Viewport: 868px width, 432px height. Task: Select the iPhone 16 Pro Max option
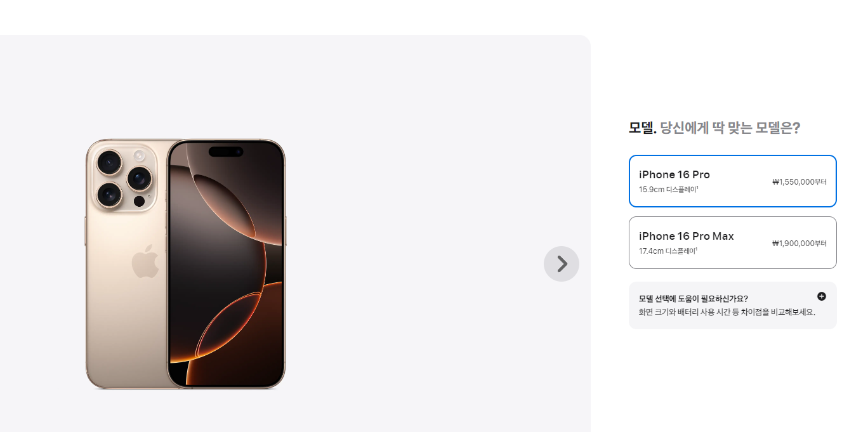coord(733,242)
